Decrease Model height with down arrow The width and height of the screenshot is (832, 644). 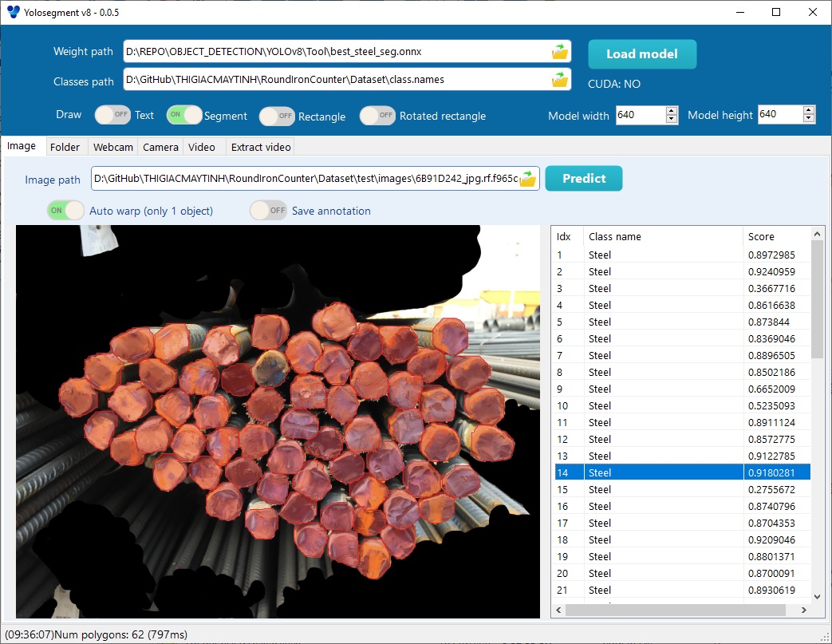coord(810,119)
